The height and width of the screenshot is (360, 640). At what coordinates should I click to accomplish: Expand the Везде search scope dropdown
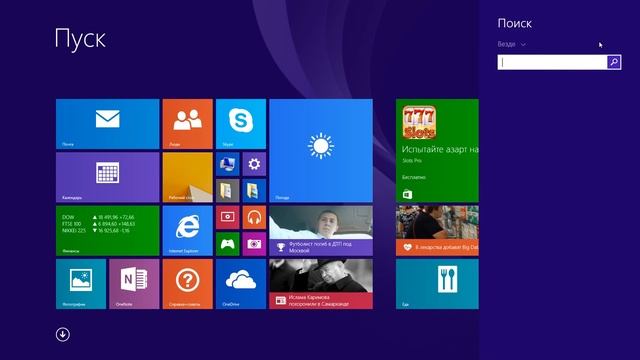pos(511,44)
